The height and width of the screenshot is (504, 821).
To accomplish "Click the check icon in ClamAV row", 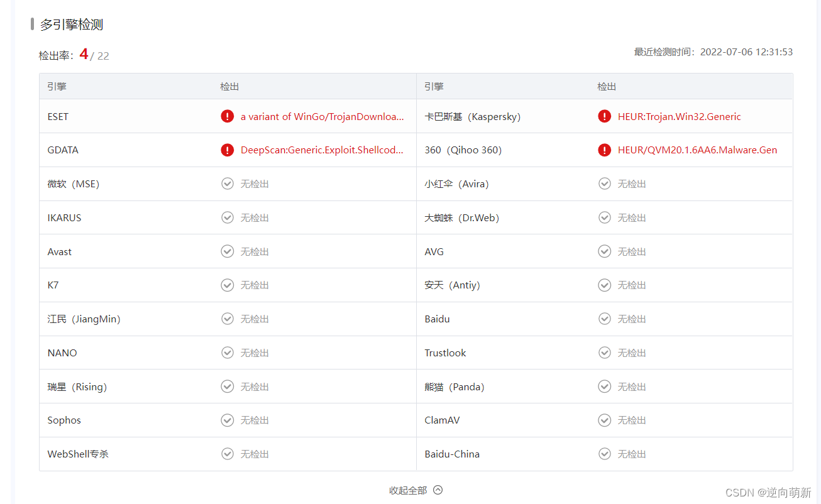I will (605, 420).
